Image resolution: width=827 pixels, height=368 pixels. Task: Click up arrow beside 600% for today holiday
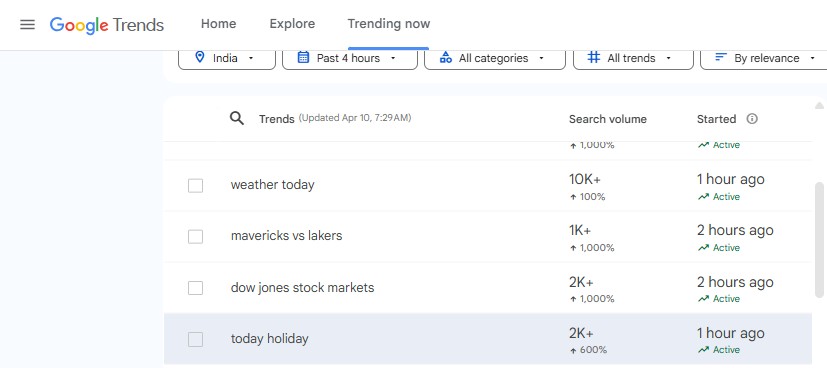coord(573,350)
